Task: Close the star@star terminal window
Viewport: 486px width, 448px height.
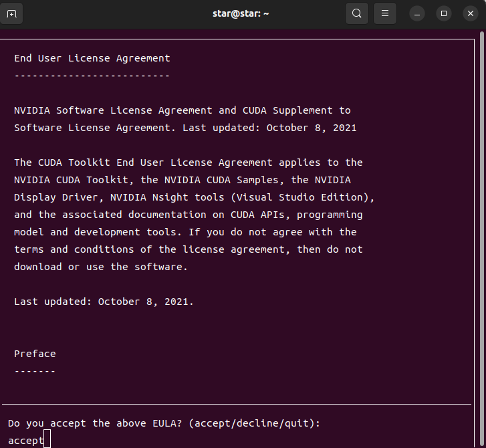Action: (471, 13)
